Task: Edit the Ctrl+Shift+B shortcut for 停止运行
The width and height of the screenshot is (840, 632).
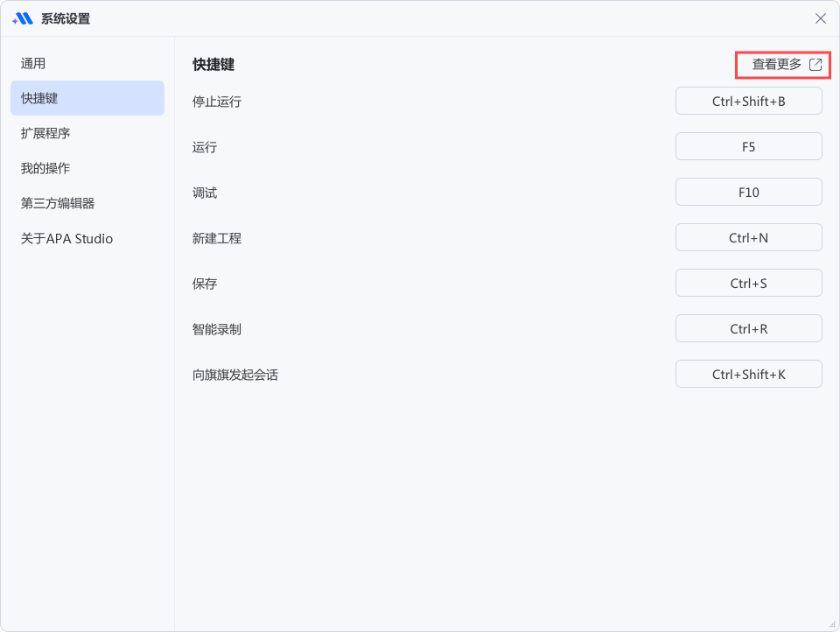Action: coord(748,101)
